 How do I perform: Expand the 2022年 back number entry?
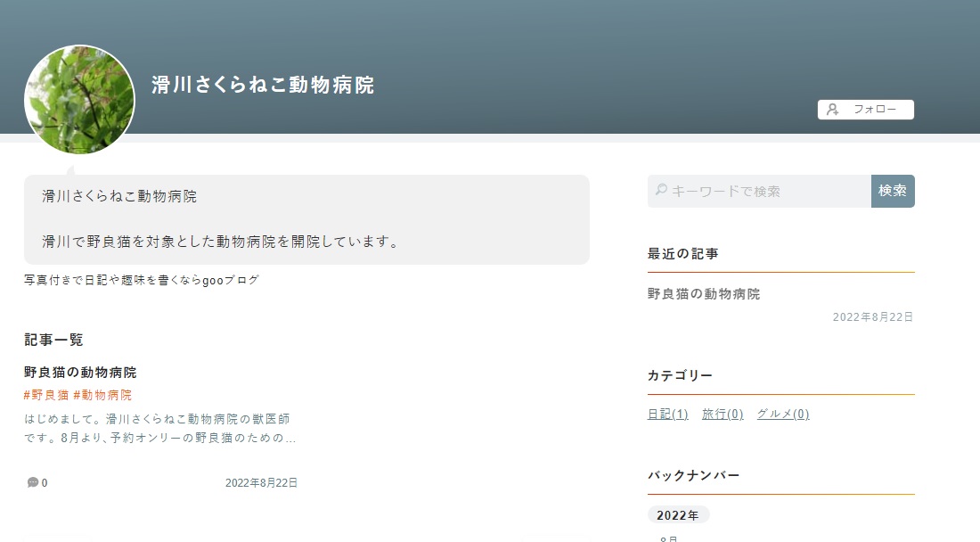pos(678,514)
